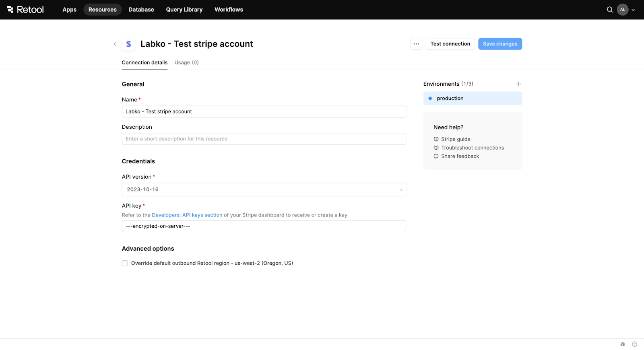644x350 pixels.
Task: Click the Test connection button
Action: pyautogui.click(x=450, y=44)
